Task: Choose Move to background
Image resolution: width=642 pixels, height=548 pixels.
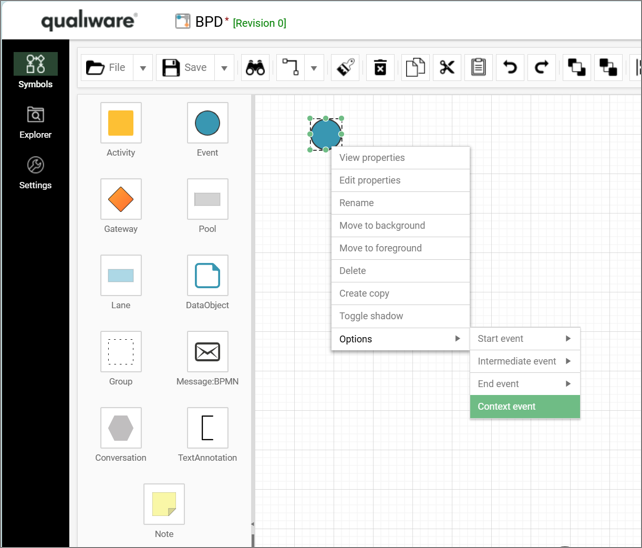Action: tap(400, 225)
